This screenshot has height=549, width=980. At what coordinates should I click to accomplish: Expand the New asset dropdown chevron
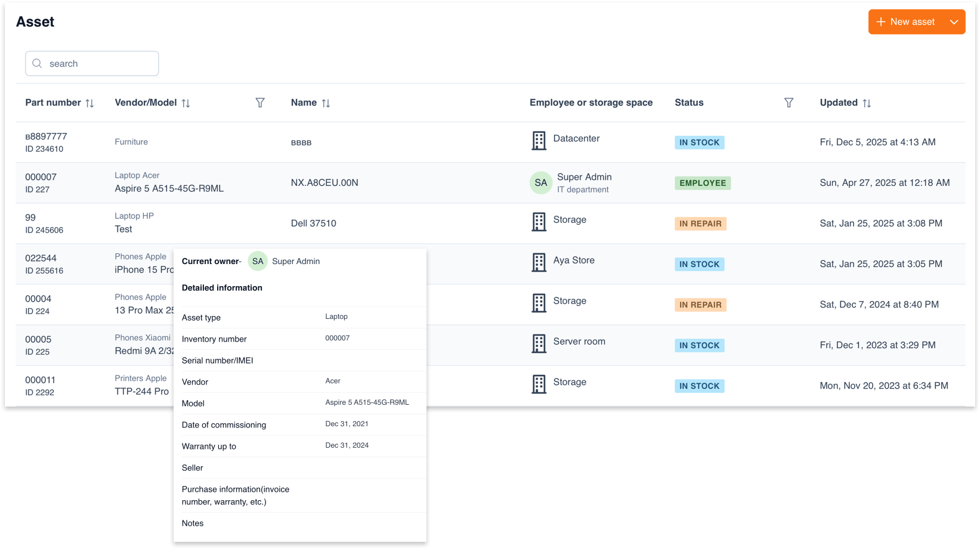[953, 21]
